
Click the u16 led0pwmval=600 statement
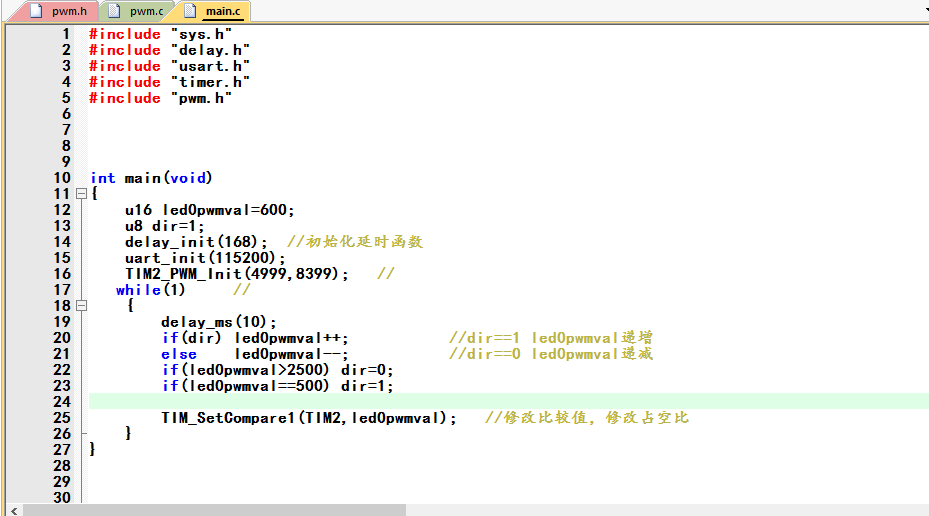[x=210, y=210]
